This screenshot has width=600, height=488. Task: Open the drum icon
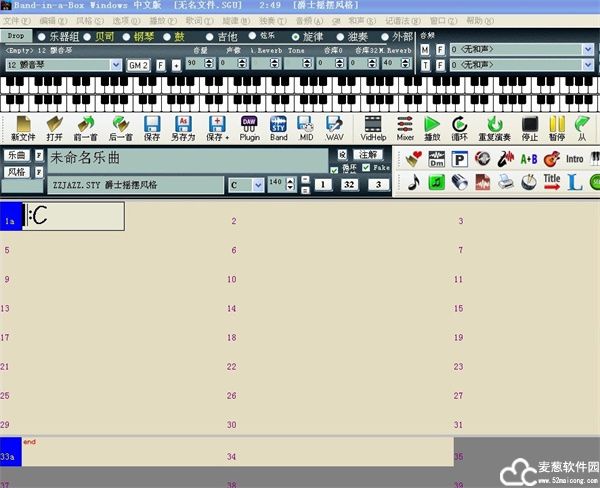click(x=529, y=182)
